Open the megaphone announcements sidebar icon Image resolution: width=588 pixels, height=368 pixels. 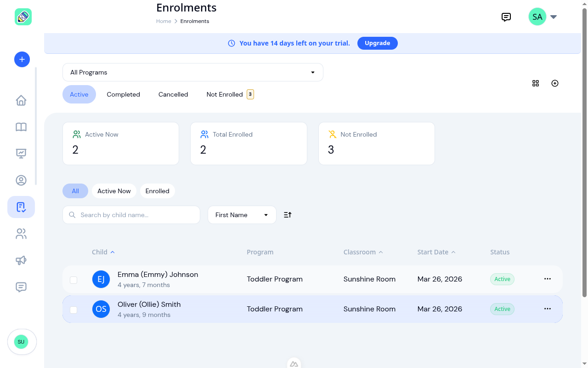(21, 260)
